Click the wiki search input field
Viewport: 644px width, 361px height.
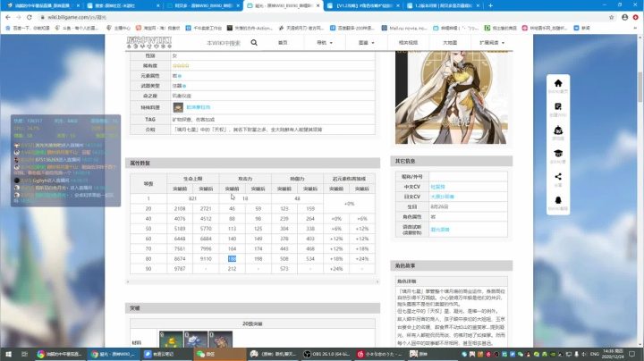click(x=224, y=43)
